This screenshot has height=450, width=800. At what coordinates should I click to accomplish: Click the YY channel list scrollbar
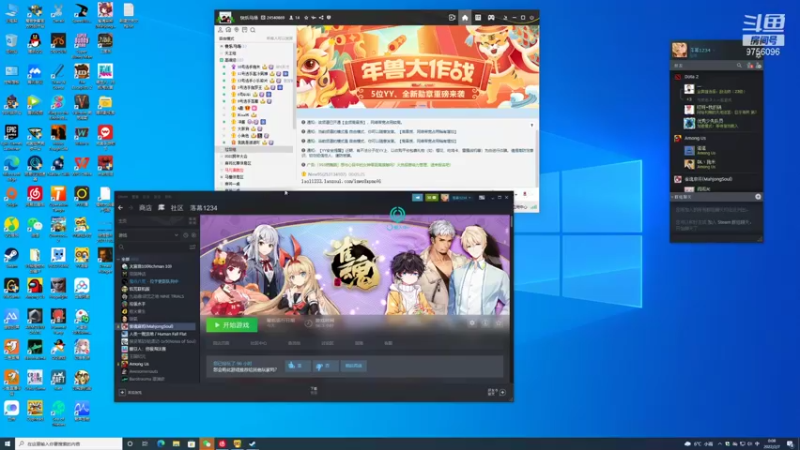pyautogui.click(x=294, y=87)
